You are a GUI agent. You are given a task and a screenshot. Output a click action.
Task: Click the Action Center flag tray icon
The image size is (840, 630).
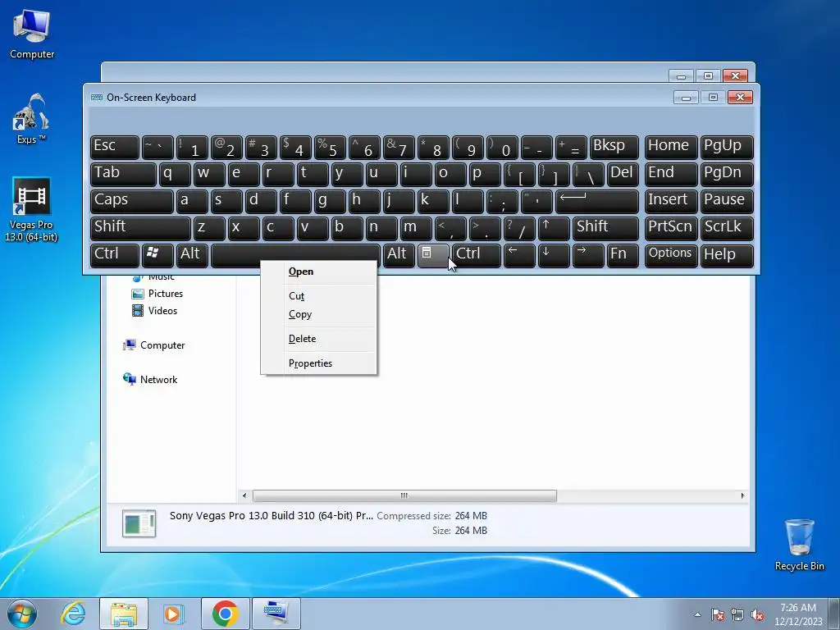717,614
